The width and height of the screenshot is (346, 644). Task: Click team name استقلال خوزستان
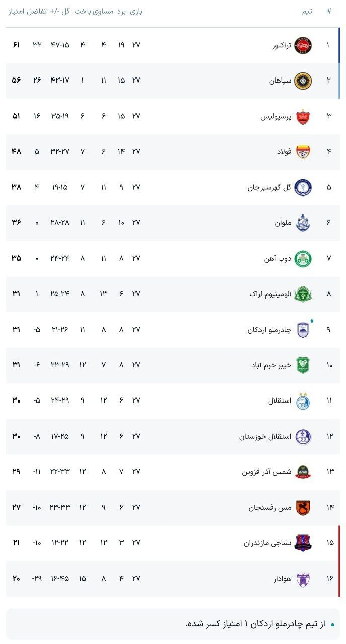tap(265, 436)
